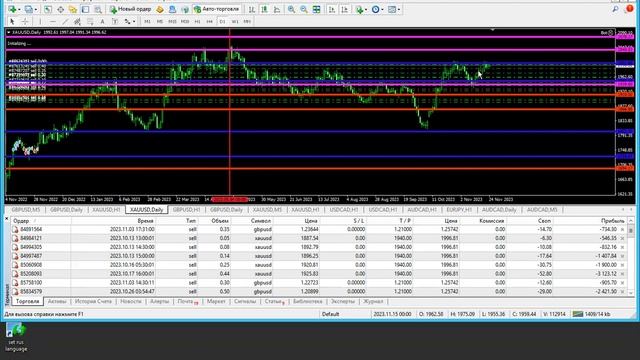Select the trendline drawing tool
Image resolution: width=640 pixels, height=360 pixels.
(65, 21)
